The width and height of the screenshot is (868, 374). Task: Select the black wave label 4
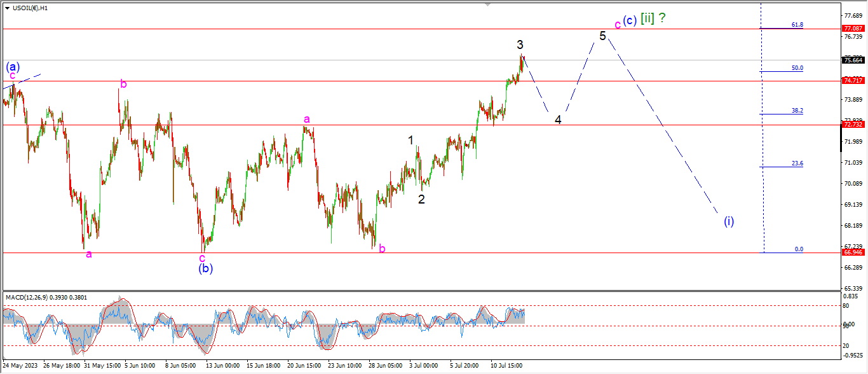point(558,120)
